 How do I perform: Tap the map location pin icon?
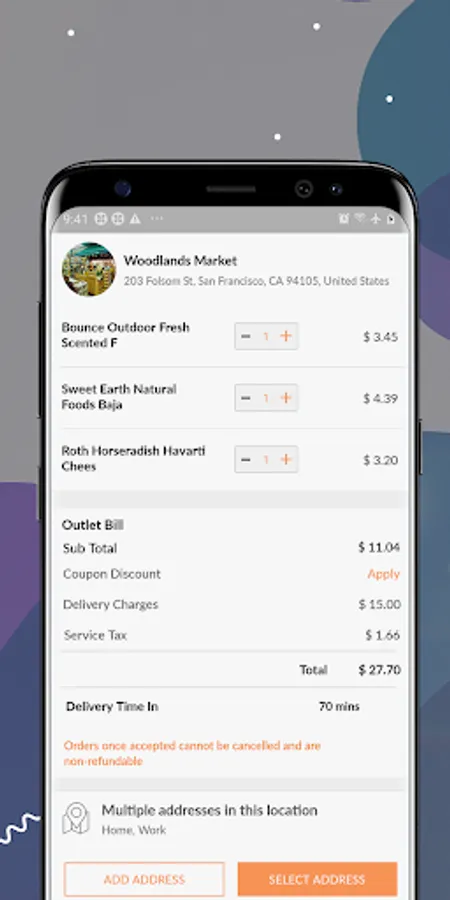(76, 818)
